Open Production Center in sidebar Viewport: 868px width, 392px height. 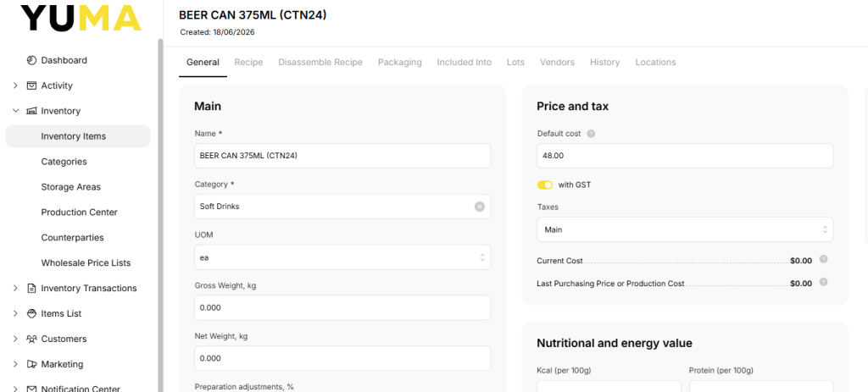pos(79,213)
